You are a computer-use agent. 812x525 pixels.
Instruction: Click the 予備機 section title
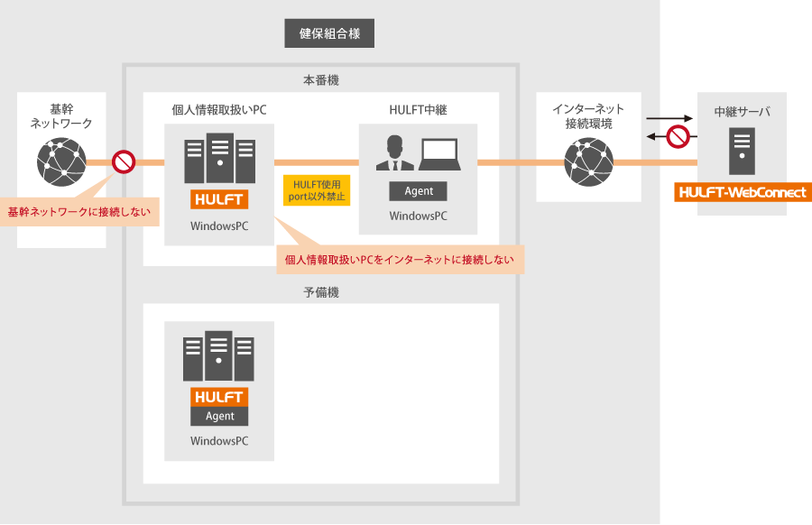(321, 293)
